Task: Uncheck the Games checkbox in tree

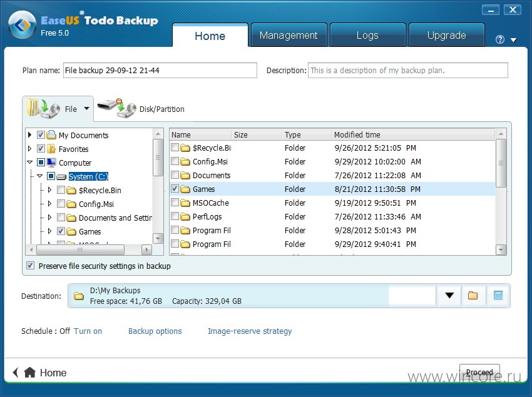Action: point(61,231)
